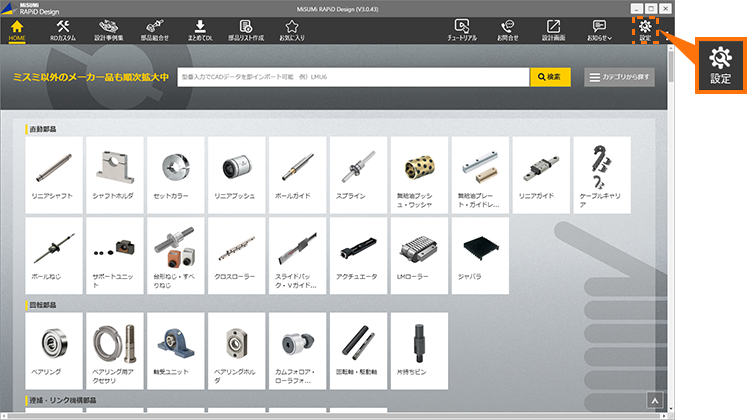This screenshot has width=747, height=420.
Task: Launch the チュートリアル icon
Action: coord(462,30)
